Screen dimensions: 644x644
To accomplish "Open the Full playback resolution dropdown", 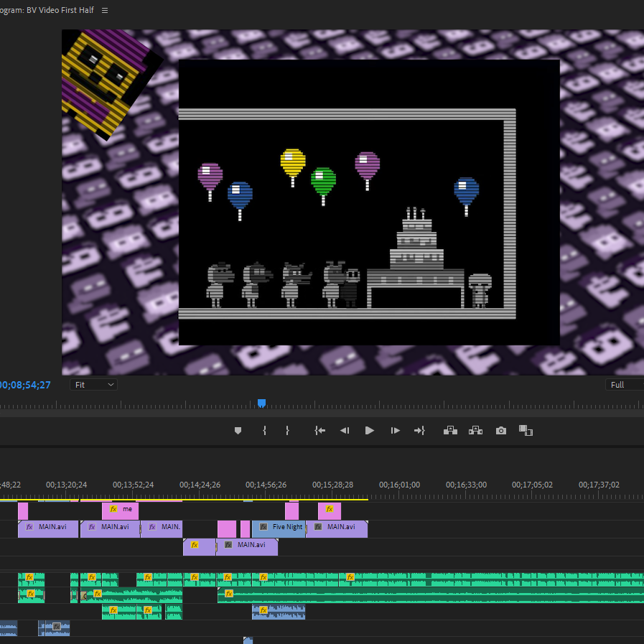I will coord(623,385).
